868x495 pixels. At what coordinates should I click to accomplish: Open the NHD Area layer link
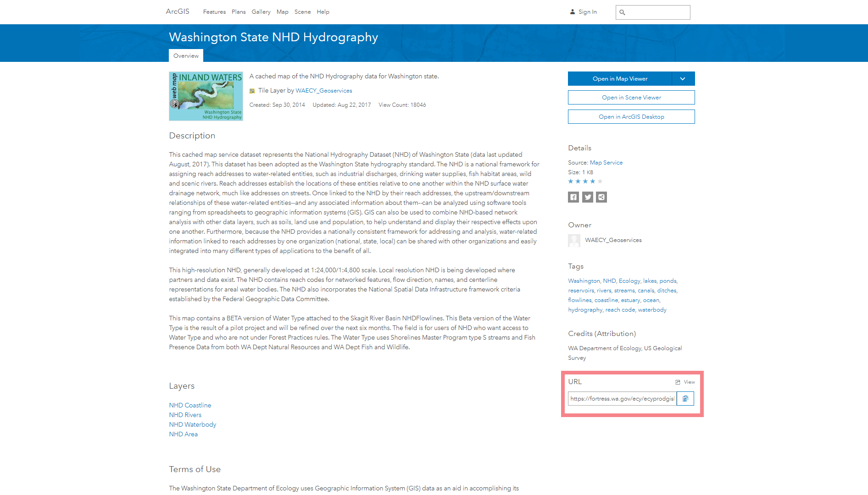pos(183,434)
